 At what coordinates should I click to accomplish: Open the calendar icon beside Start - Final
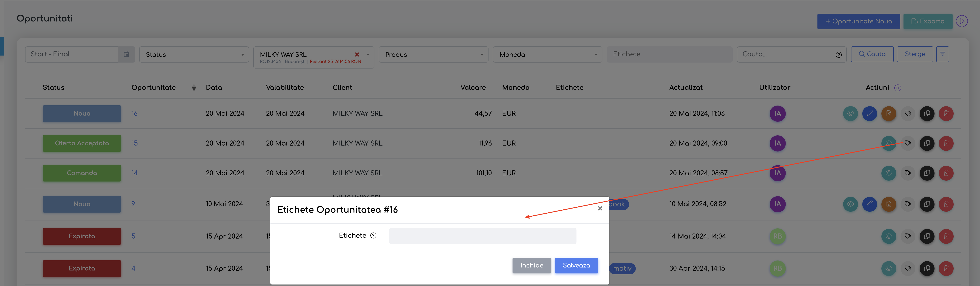(x=126, y=54)
